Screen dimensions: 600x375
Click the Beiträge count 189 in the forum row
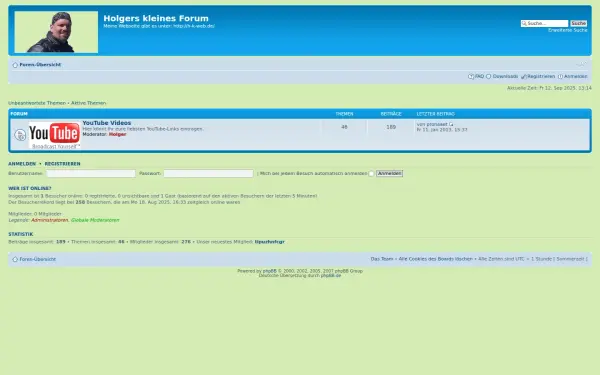(x=391, y=127)
